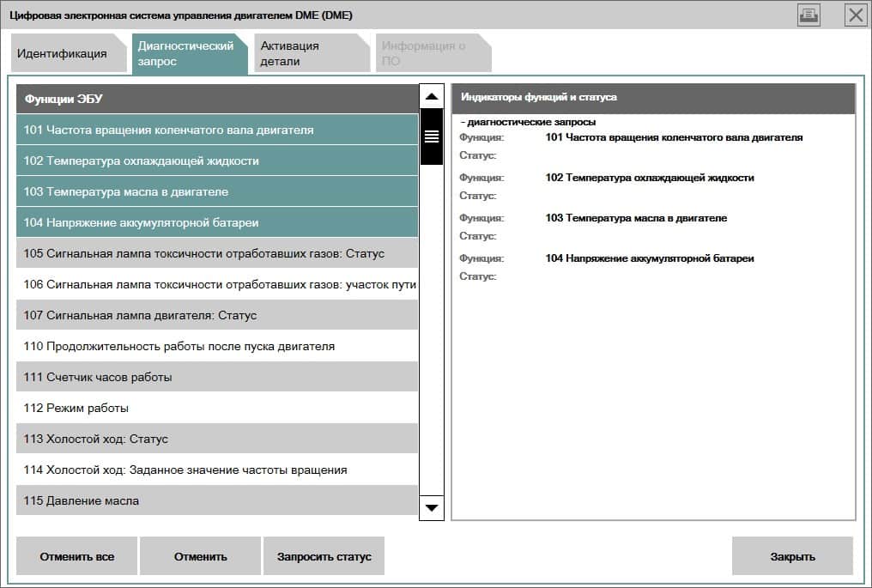Viewport: 872px width, 588px height.
Task: Toggle 104 Напряжение аккумуляторной батареи row
Action: click(x=217, y=222)
